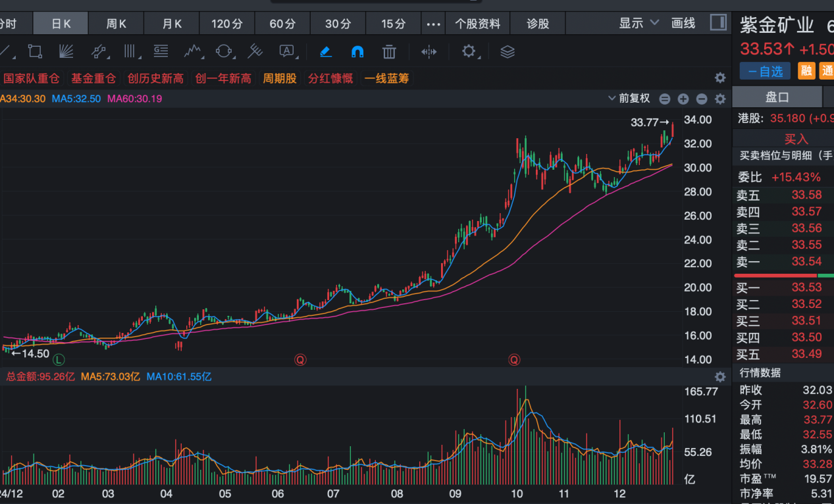
Task: Click the zoom-in plus button on chart
Action: [683, 99]
